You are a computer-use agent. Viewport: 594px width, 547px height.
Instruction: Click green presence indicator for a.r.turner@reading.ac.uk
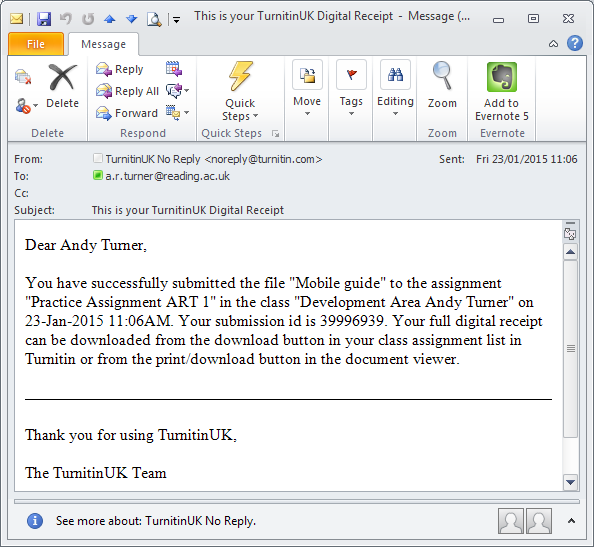pyautogui.click(x=98, y=175)
